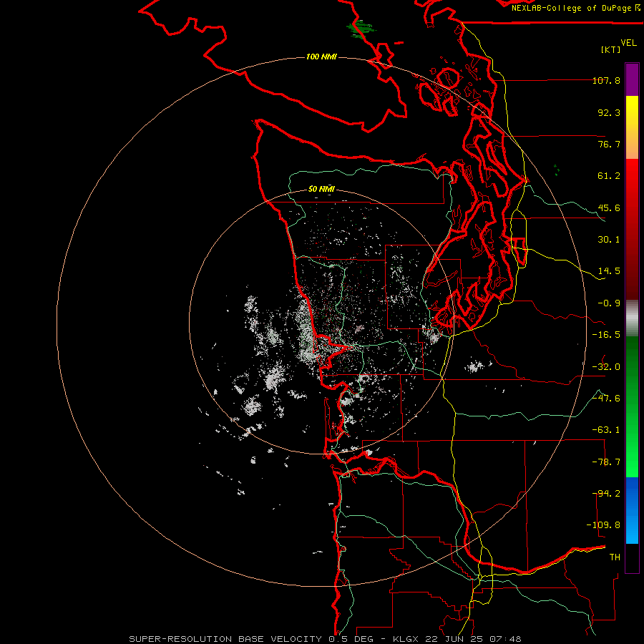Click the 92.3 legend value
The height and width of the screenshot is (644, 644).
(609, 112)
